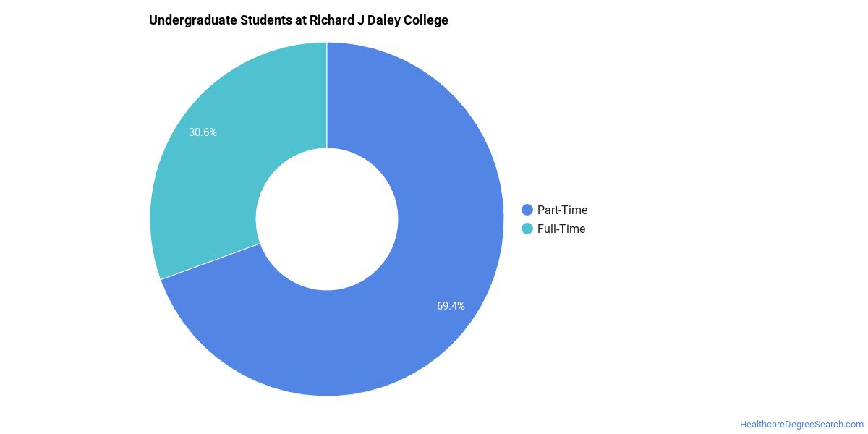Image resolution: width=868 pixels, height=434 pixels.
Task: Click the teal Full-Time legend circle
Action: coord(527,229)
